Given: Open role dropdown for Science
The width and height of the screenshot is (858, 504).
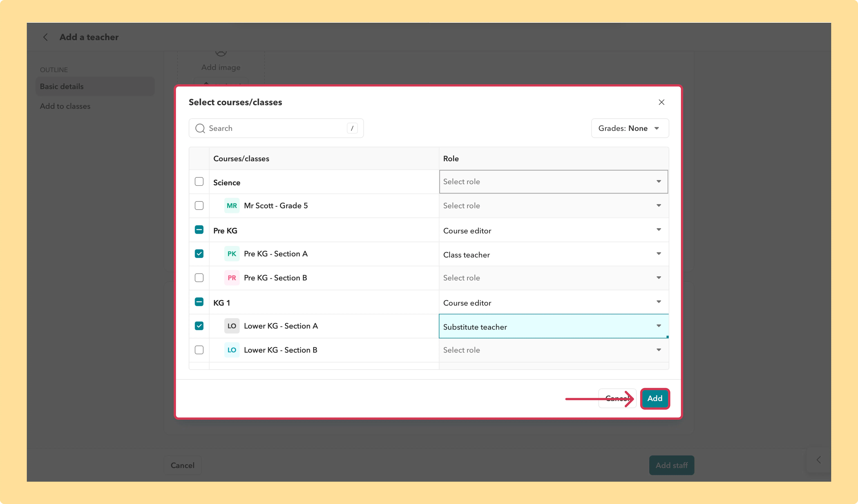Looking at the screenshot, I should click(554, 182).
